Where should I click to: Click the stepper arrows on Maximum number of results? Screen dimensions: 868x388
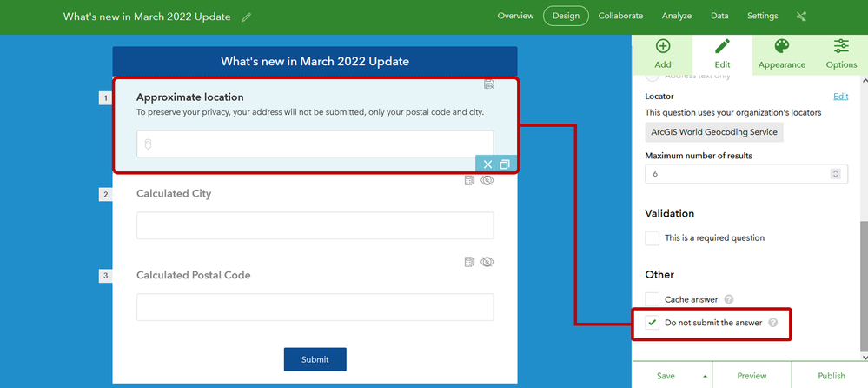[x=835, y=174]
